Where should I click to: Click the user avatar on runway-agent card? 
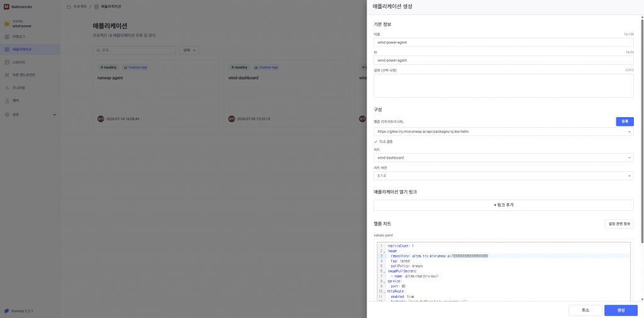[x=101, y=118]
